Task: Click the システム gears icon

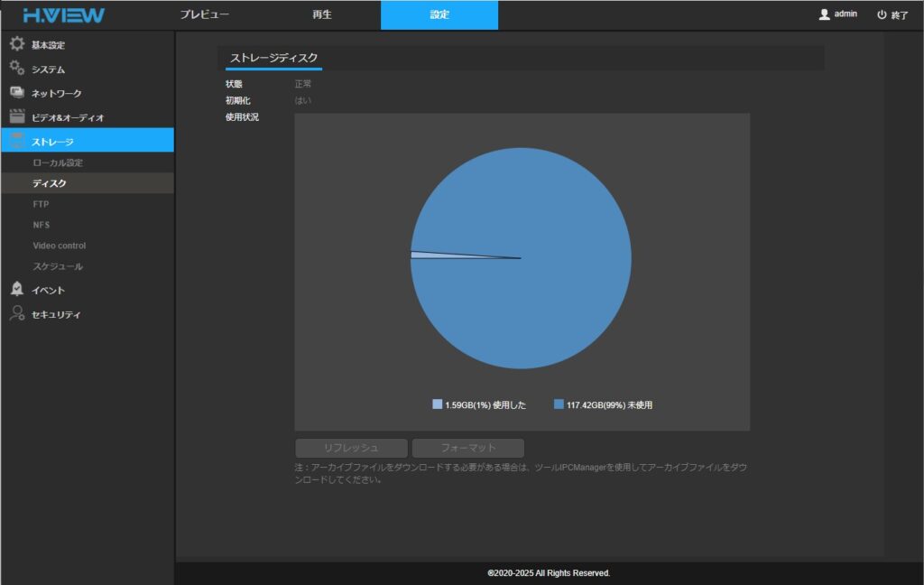Action: (17, 69)
